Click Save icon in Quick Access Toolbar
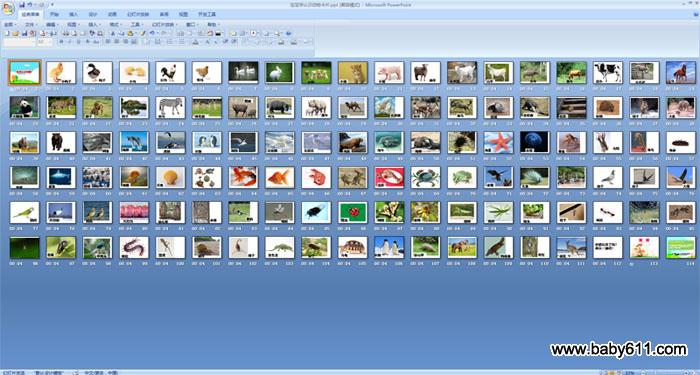 click(x=22, y=4)
